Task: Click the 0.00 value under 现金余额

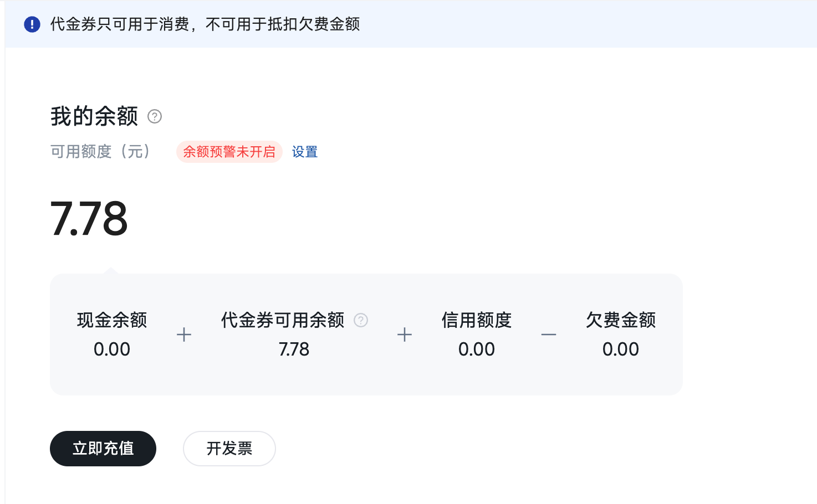Action: coord(112,349)
